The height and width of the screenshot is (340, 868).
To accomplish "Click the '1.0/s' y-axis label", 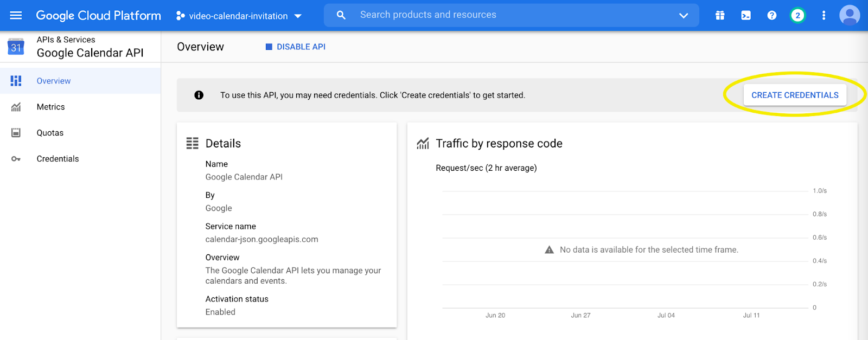I will point(820,191).
